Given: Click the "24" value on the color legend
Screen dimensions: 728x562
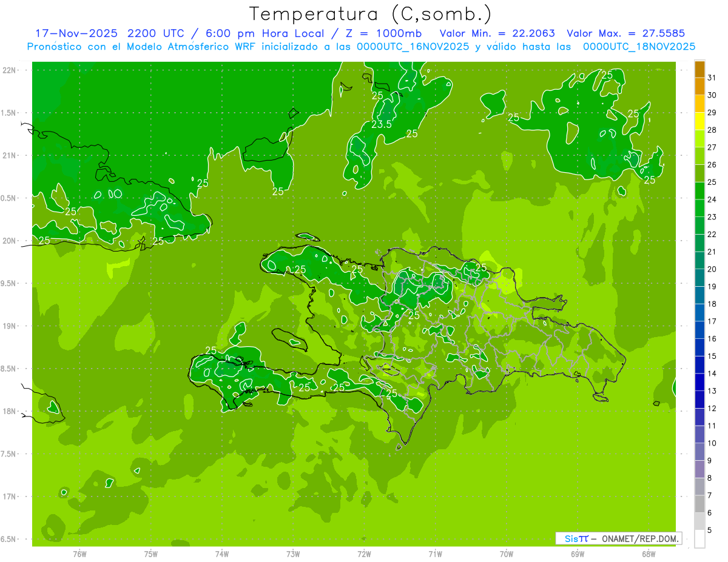Looking at the screenshot, I should click(x=712, y=199).
